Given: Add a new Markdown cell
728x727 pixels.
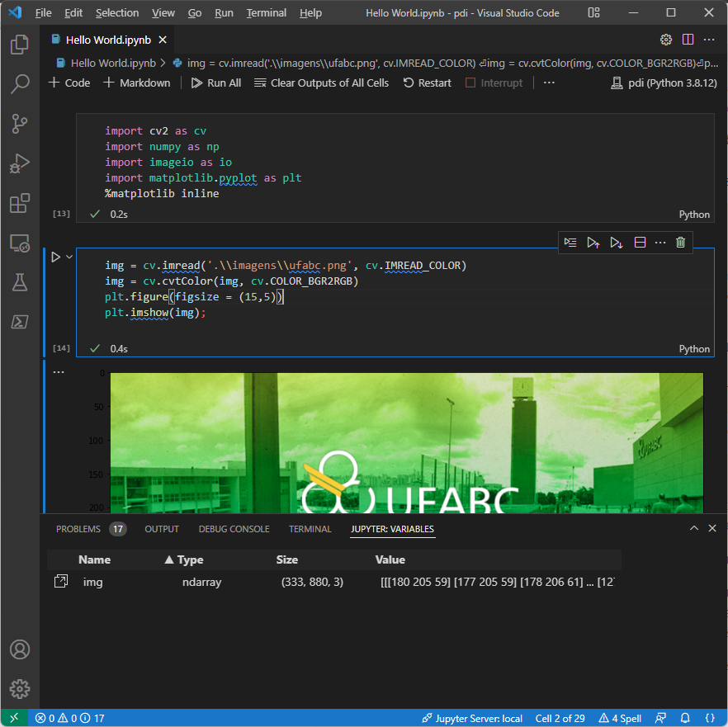Looking at the screenshot, I should (x=136, y=83).
